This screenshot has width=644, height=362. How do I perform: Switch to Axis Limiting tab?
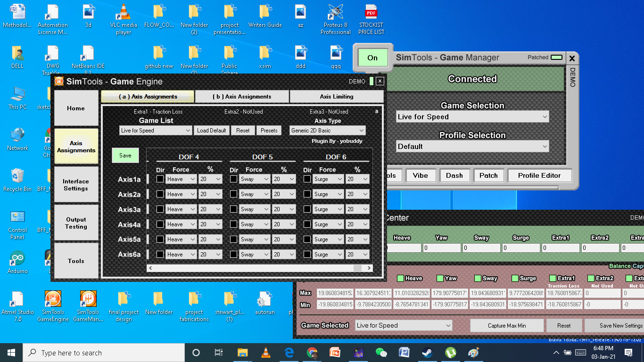point(337,97)
